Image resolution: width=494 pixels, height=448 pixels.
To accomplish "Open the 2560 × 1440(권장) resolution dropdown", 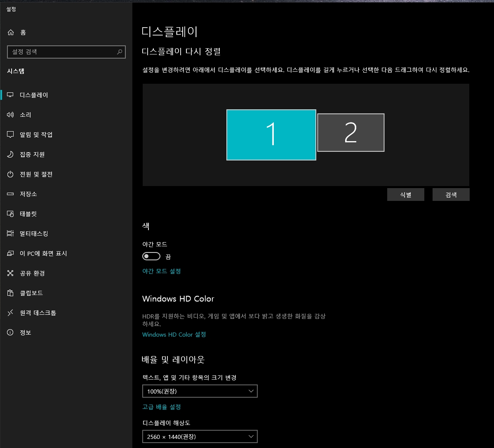I will [200, 436].
